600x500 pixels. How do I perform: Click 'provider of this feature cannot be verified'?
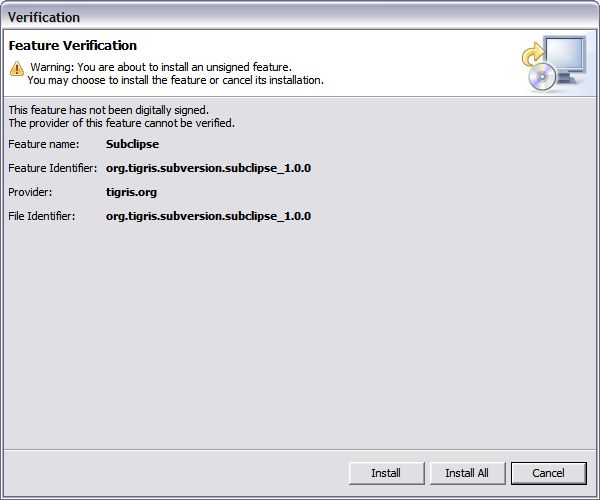tap(122, 123)
